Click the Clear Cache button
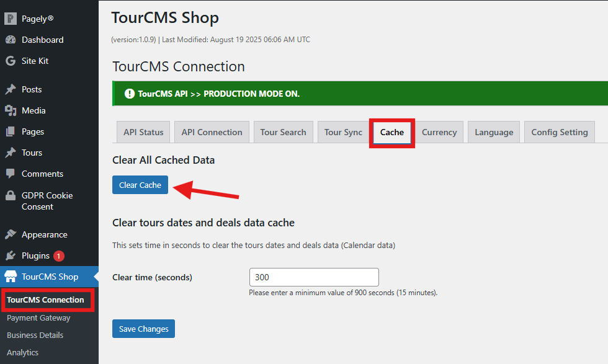The height and width of the screenshot is (364, 608). [x=140, y=185]
